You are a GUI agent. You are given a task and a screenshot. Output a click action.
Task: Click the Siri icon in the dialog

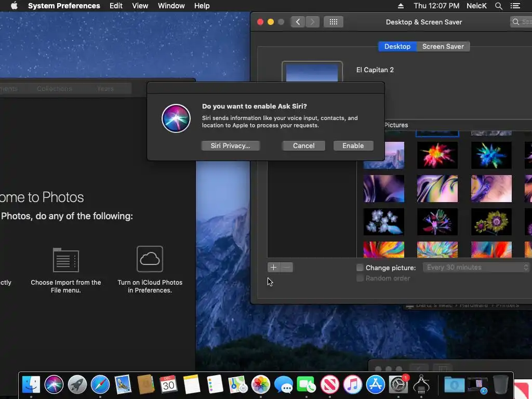176,118
